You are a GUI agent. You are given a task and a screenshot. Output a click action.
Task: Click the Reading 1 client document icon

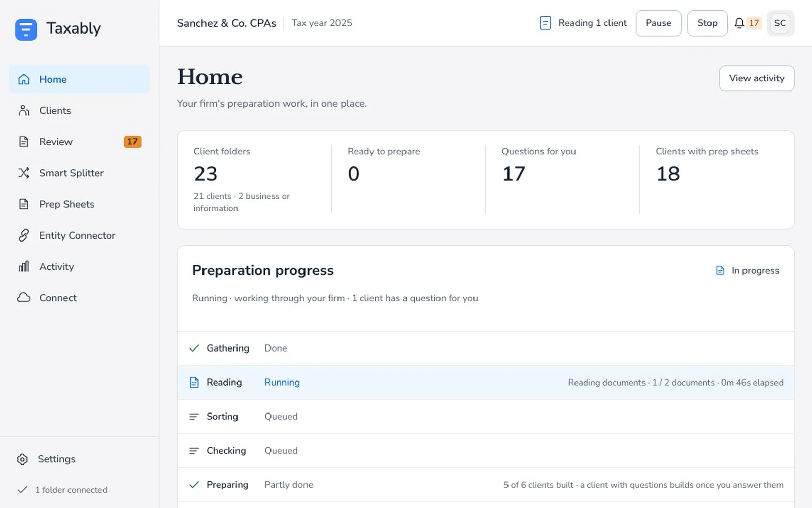546,23
